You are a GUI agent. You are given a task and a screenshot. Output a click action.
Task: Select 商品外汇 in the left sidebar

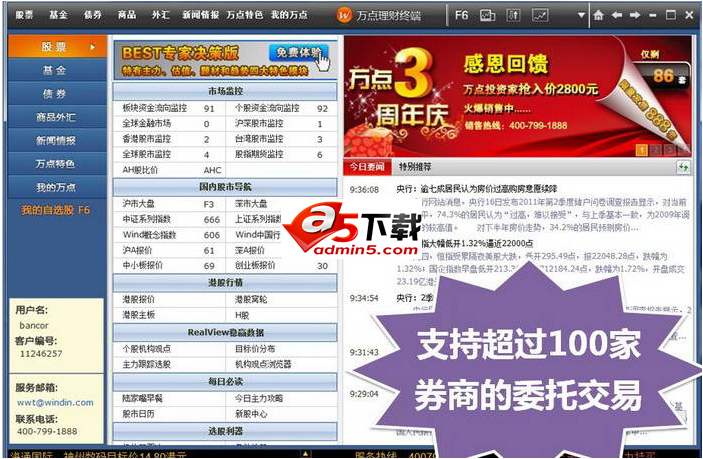coord(57,117)
